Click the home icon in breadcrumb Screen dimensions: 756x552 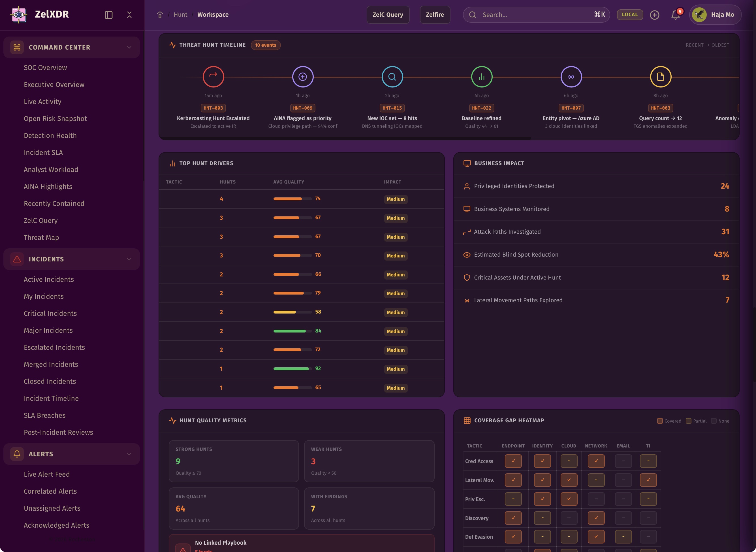point(160,15)
